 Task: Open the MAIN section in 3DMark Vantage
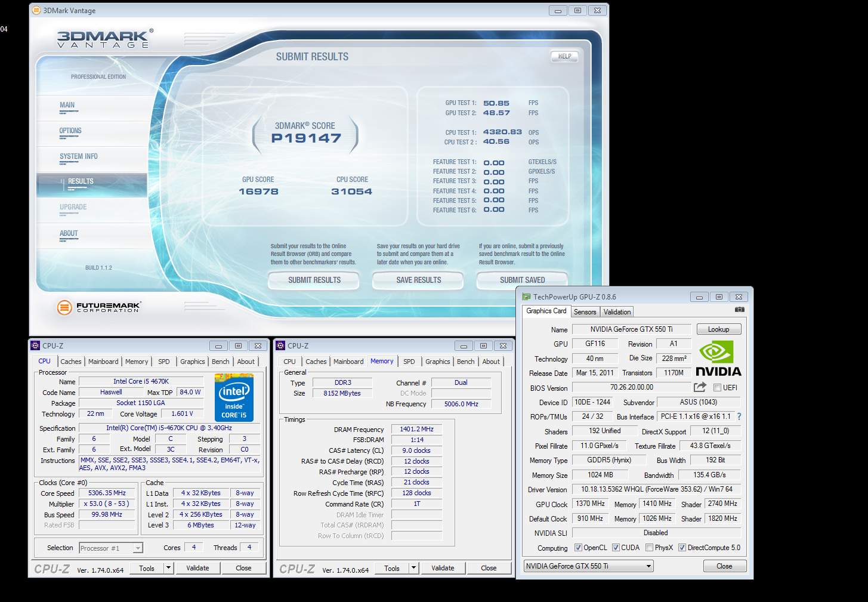point(67,105)
